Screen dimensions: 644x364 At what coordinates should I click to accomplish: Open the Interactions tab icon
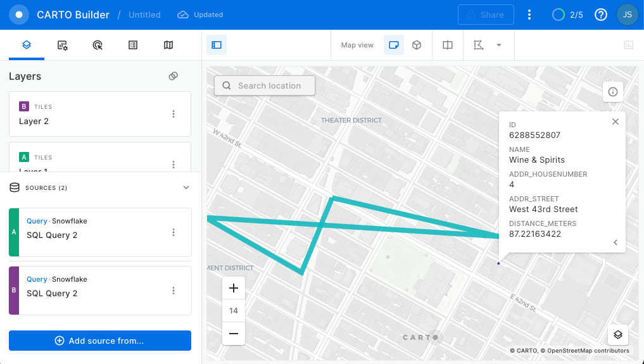click(x=98, y=45)
